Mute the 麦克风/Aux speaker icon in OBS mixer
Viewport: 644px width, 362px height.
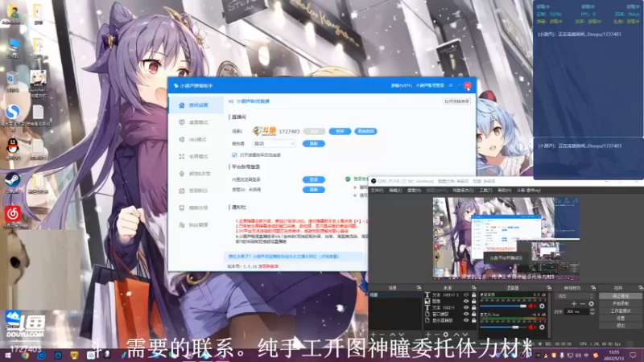(x=532, y=327)
